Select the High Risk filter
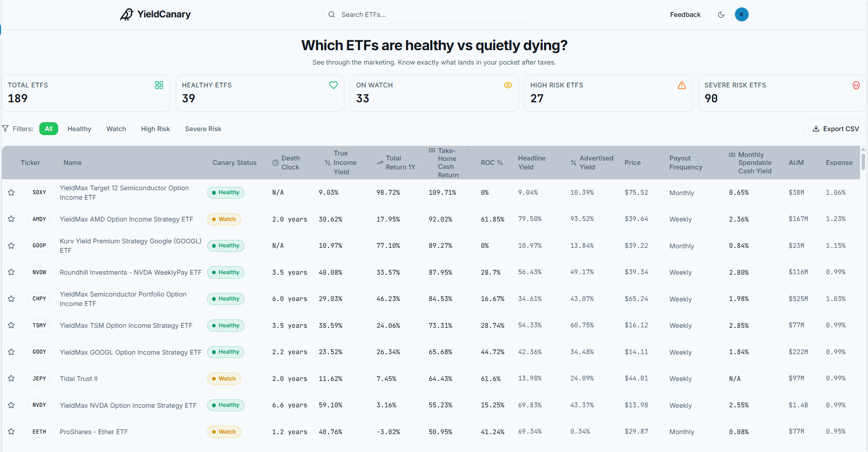The image size is (868, 452). 156,129
